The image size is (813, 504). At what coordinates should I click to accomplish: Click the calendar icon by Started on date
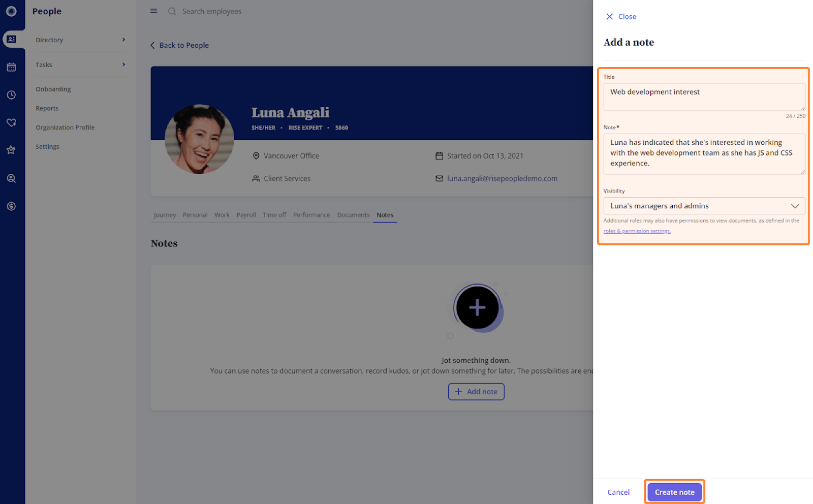(439, 156)
